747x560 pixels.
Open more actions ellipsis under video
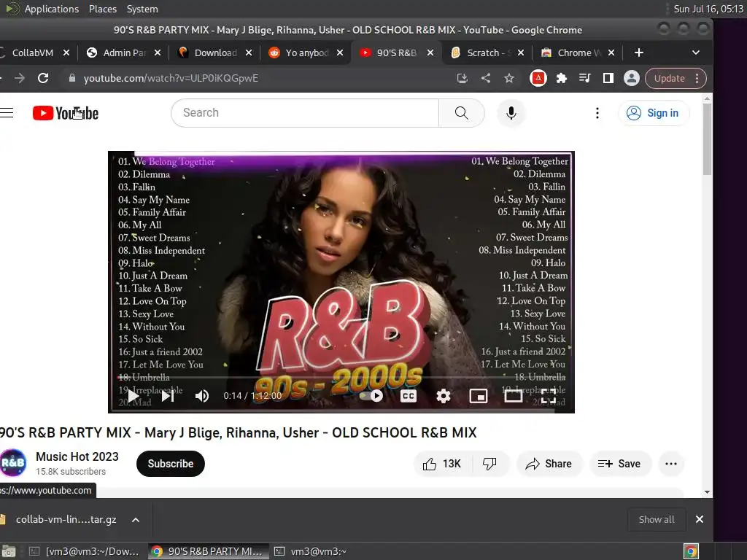click(x=671, y=464)
